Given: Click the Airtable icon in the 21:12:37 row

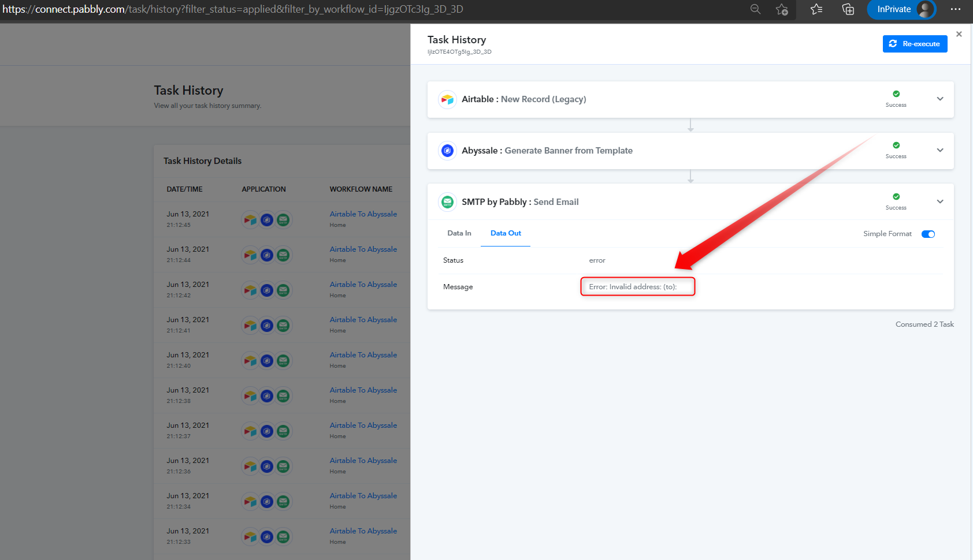Looking at the screenshot, I should (x=250, y=431).
